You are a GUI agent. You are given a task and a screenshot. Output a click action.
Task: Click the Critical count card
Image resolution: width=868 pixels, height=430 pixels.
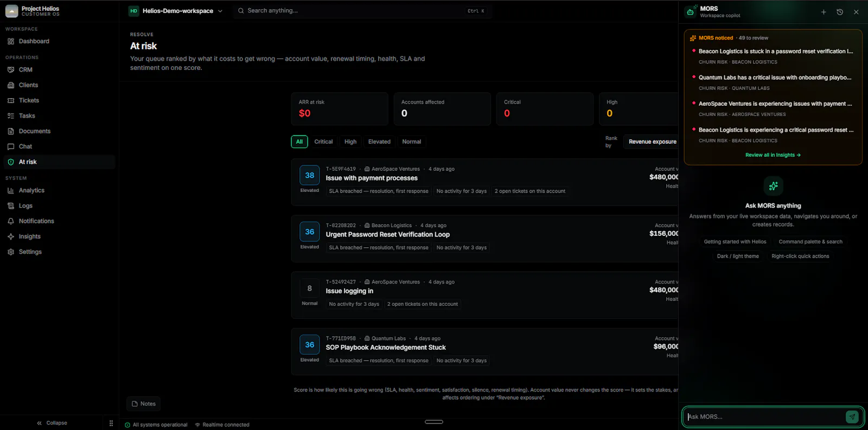pyautogui.click(x=545, y=109)
